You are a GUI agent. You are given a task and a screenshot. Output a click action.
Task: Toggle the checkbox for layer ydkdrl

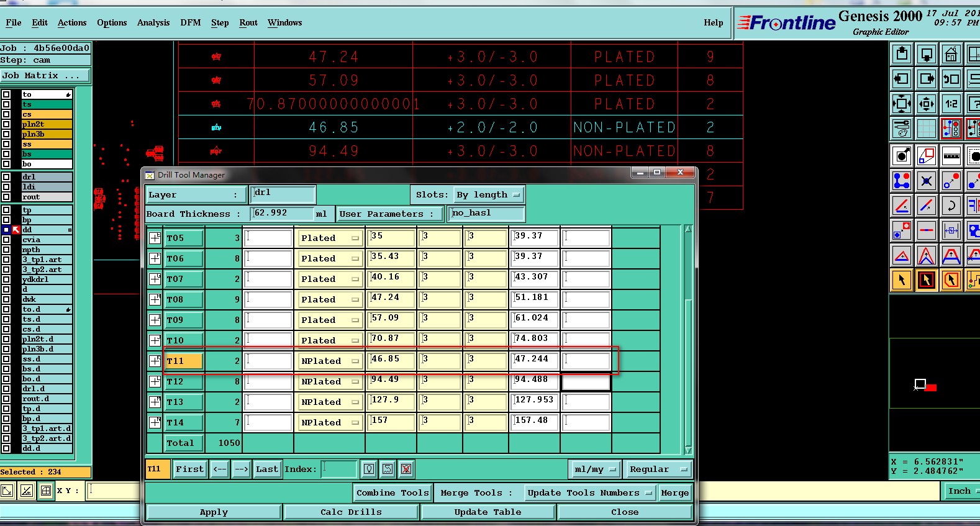pyautogui.click(x=6, y=279)
